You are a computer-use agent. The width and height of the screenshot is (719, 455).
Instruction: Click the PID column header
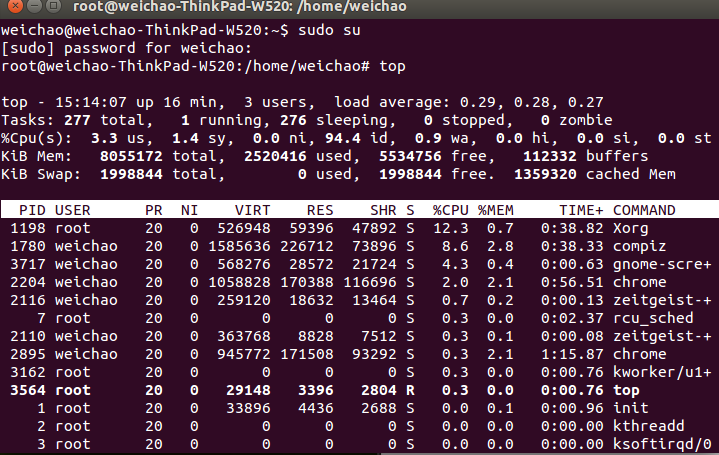click(x=32, y=210)
